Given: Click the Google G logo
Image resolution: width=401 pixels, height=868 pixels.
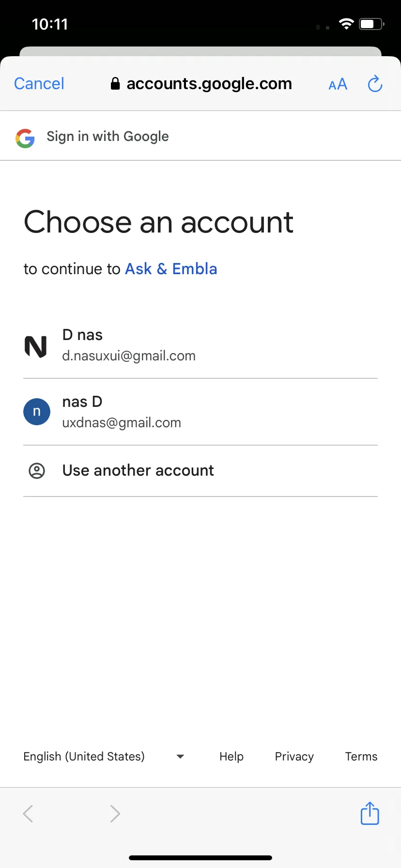Looking at the screenshot, I should pos(25,138).
